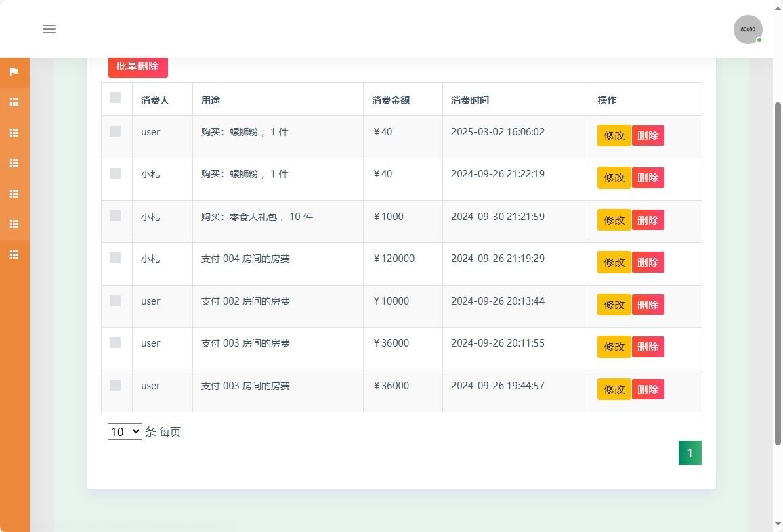Click the 批量删除 button
Viewport: 783px width, 532px height.
pos(137,66)
